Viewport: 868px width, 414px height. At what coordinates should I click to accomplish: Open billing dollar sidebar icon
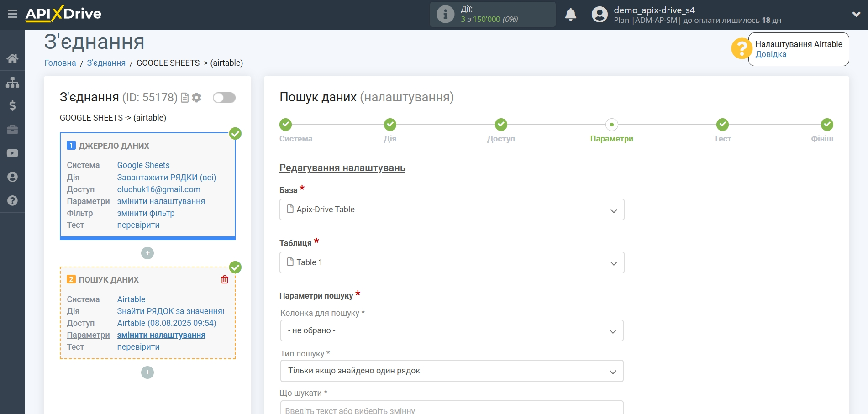[12, 106]
